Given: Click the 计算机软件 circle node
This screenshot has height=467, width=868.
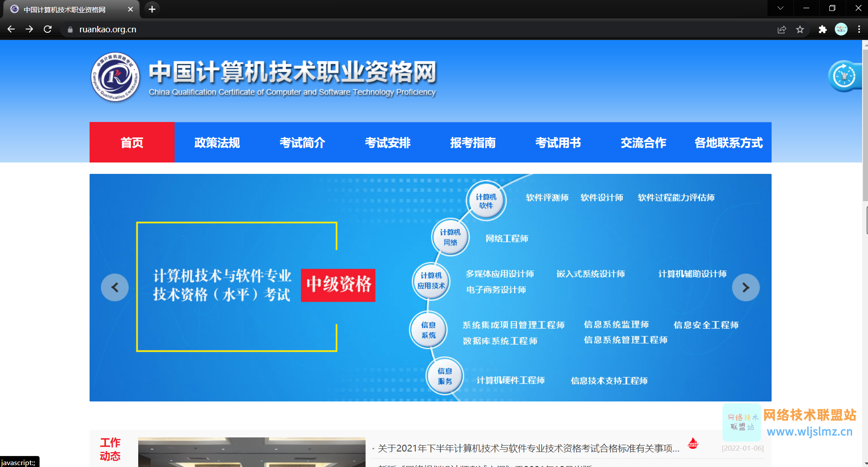Looking at the screenshot, I should [486, 201].
